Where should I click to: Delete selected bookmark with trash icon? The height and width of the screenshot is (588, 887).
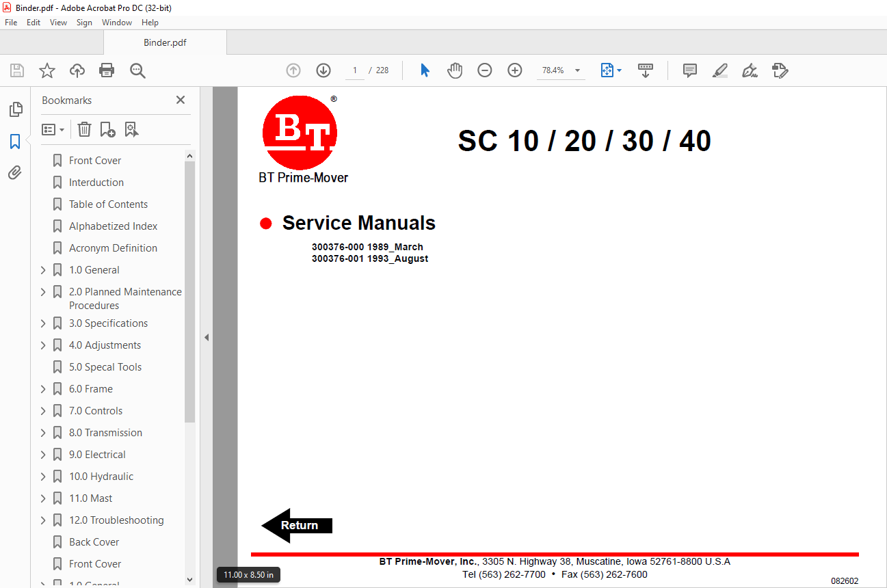tap(84, 129)
